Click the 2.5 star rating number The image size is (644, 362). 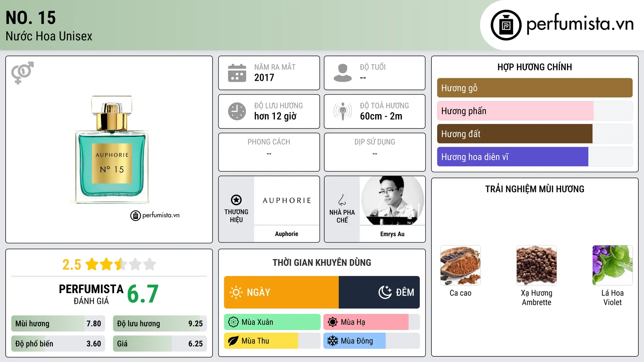(72, 265)
